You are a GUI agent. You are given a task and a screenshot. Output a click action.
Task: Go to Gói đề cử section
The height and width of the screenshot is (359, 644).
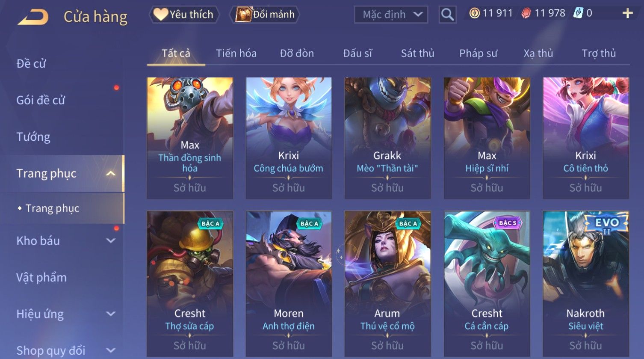coord(41,100)
